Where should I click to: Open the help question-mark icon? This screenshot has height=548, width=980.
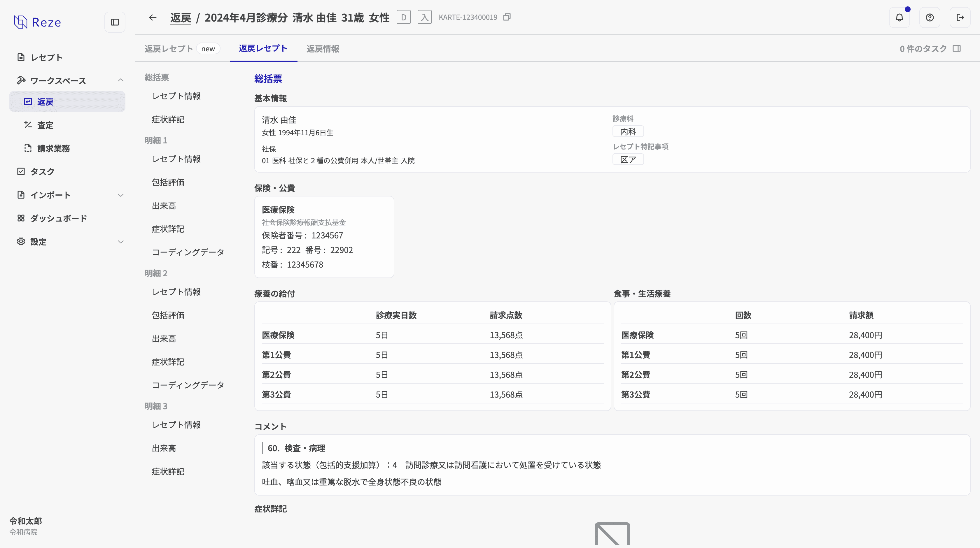(930, 17)
